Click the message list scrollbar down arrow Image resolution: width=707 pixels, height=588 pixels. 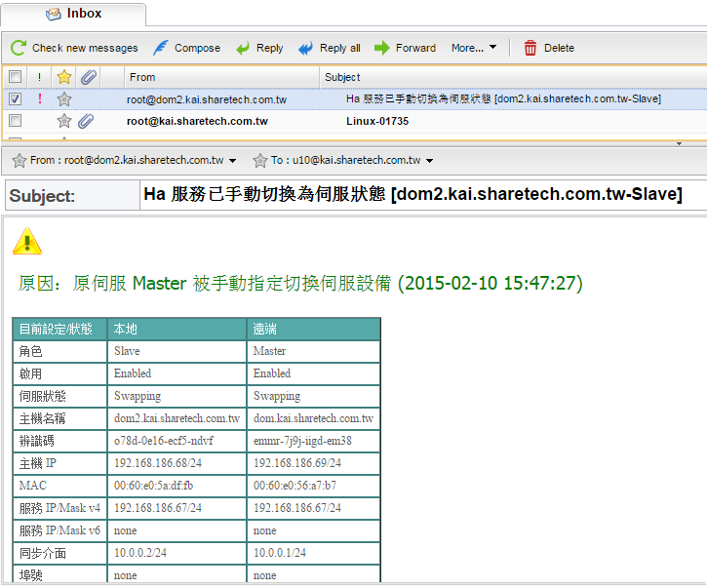[680, 141]
